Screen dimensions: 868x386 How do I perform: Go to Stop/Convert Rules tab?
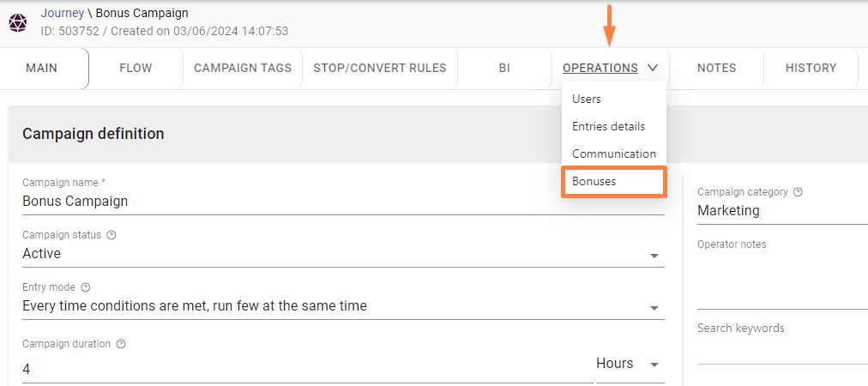[380, 68]
